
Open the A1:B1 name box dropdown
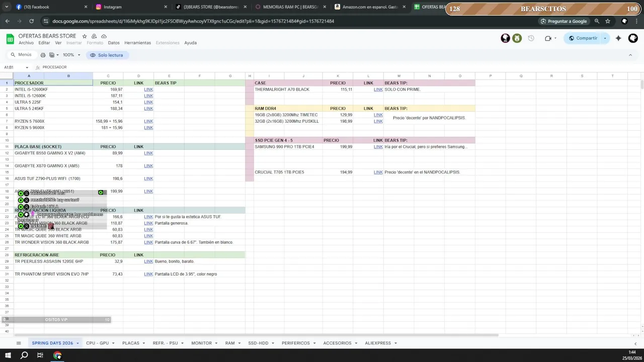tap(27, 67)
